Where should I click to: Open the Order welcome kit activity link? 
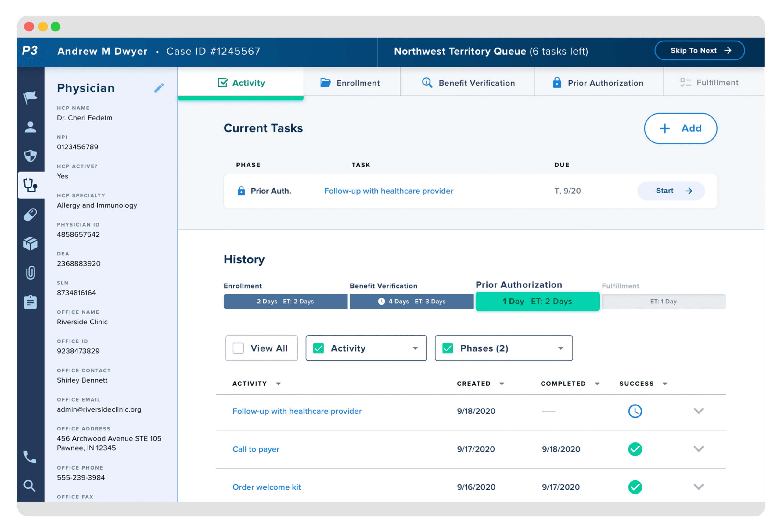point(267,487)
